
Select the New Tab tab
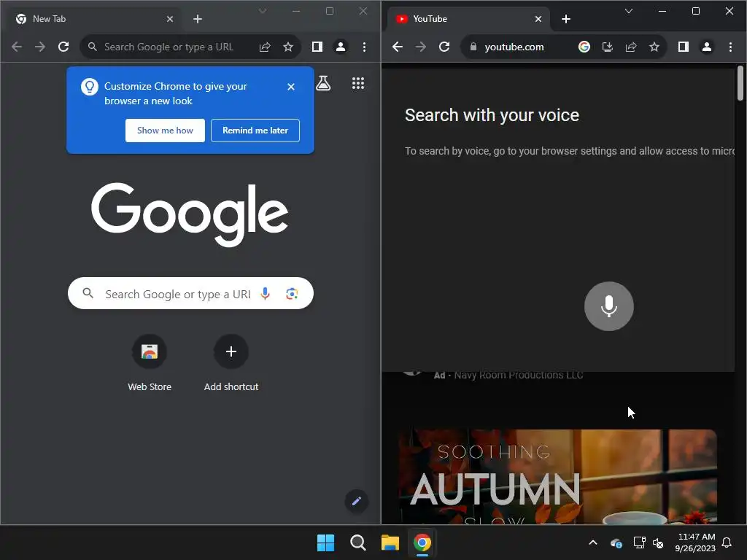[96, 19]
